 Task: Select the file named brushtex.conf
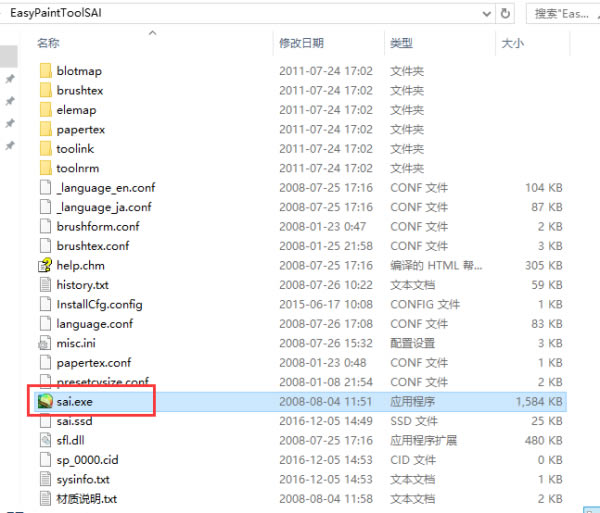(x=93, y=246)
